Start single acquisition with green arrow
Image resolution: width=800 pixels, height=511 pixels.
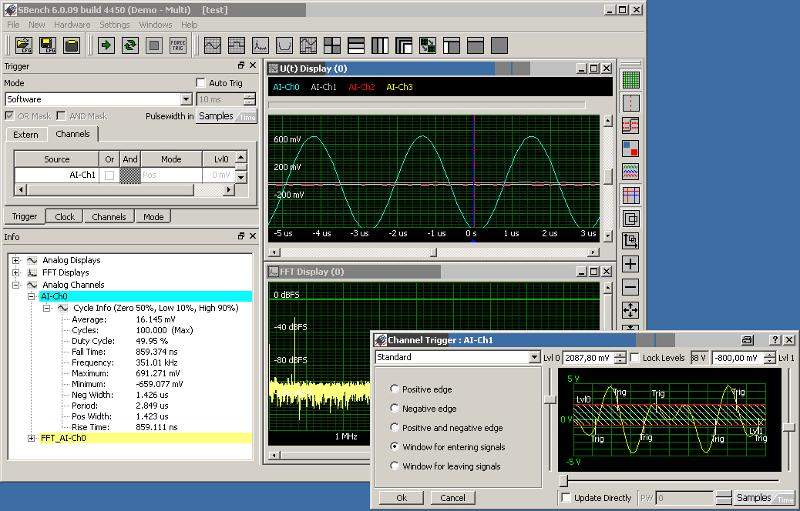(x=106, y=46)
